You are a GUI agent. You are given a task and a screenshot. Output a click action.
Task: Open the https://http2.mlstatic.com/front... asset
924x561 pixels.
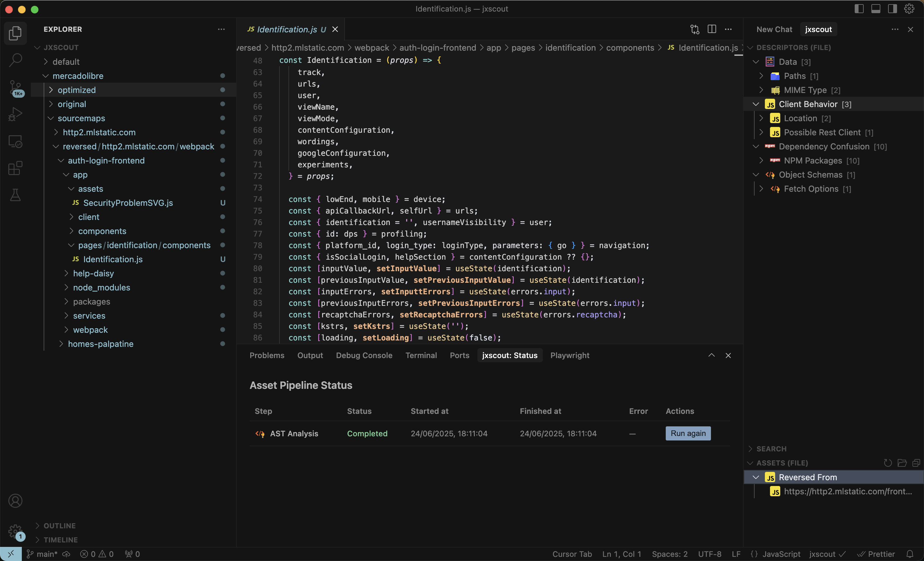click(x=834, y=491)
